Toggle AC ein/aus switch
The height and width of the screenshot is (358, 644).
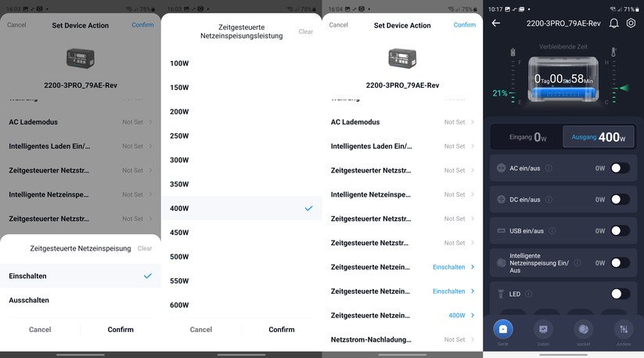click(x=620, y=168)
